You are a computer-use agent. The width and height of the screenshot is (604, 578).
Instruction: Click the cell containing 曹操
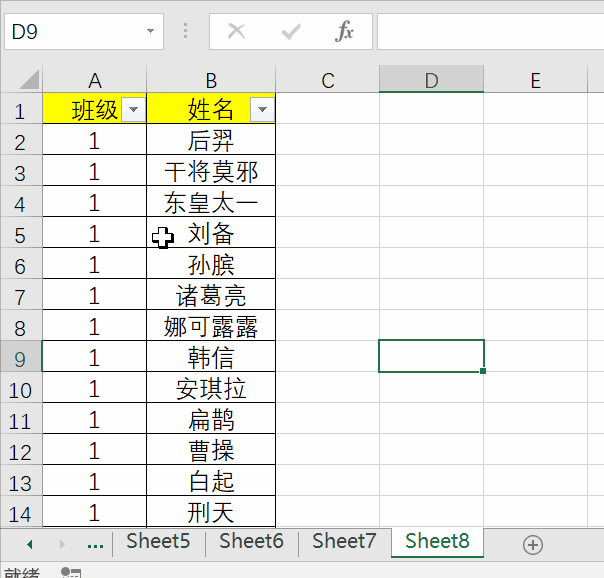pos(211,449)
